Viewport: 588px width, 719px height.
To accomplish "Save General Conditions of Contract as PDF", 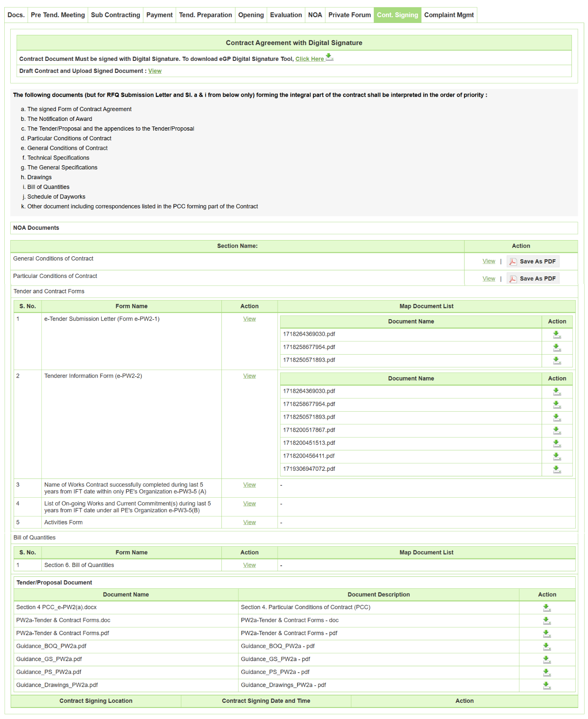I will click(533, 261).
